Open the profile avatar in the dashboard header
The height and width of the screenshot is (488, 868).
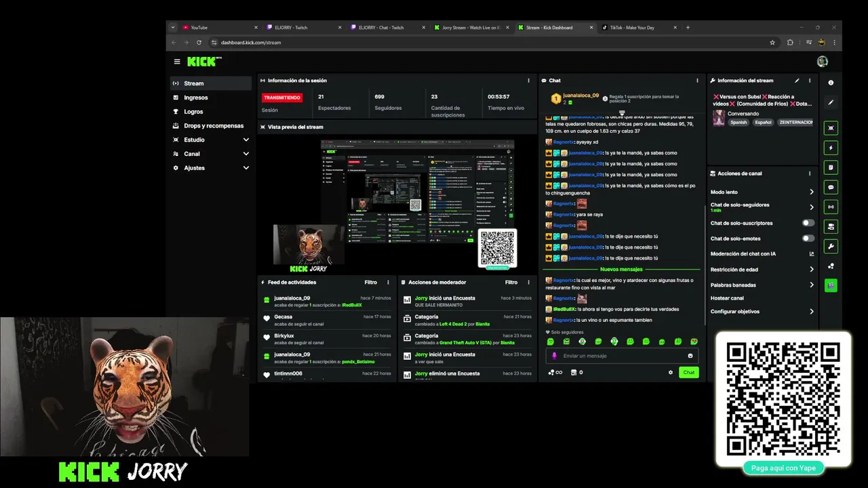pyautogui.click(x=823, y=62)
